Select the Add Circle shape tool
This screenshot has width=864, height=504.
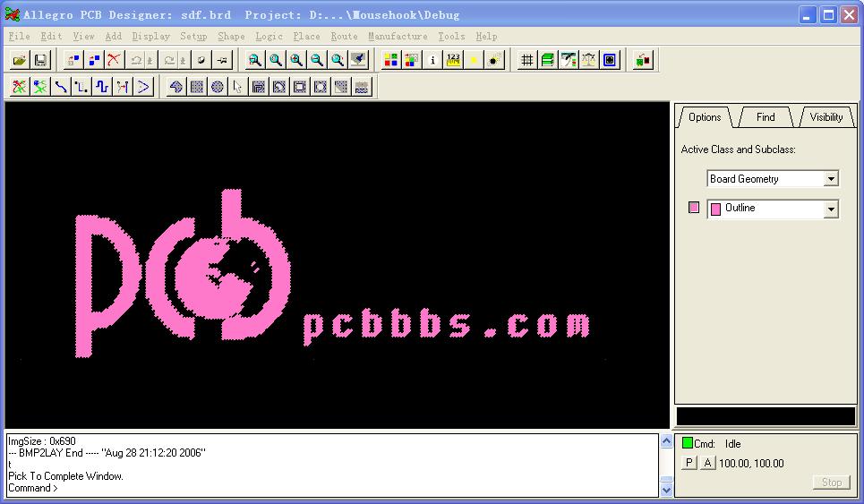click(x=217, y=87)
